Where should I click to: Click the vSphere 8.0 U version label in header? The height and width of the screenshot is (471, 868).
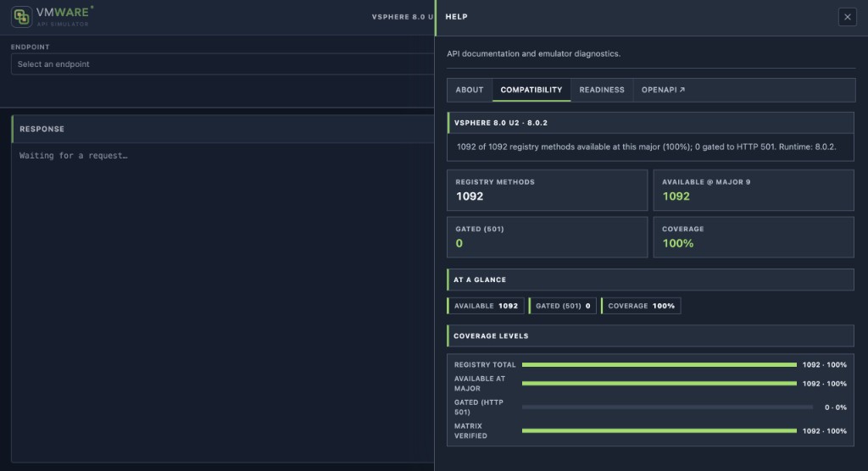(x=403, y=17)
